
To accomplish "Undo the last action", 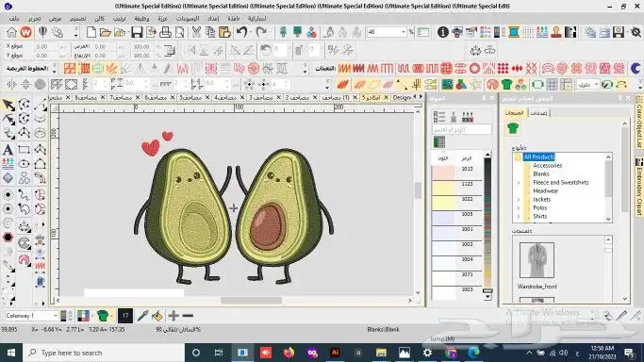I will click(x=242, y=32).
